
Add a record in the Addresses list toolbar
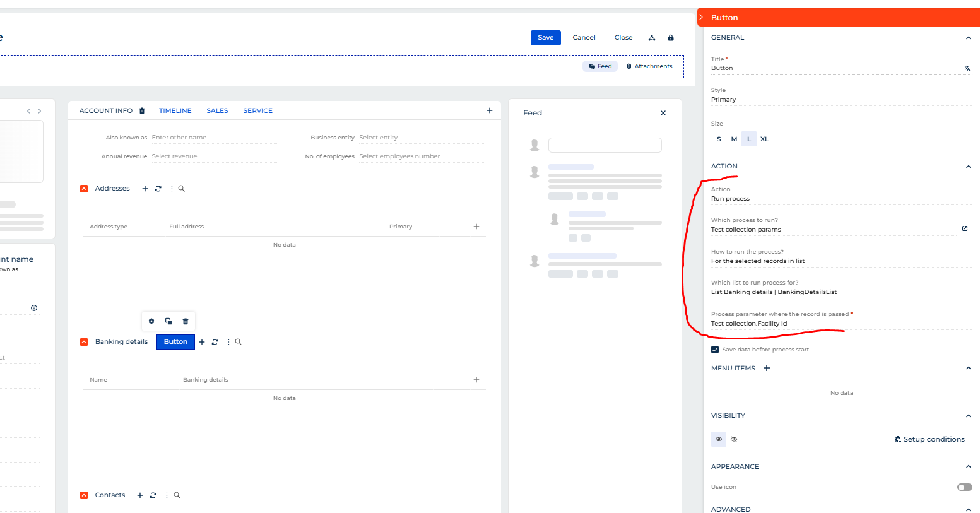tap(145, 189)
